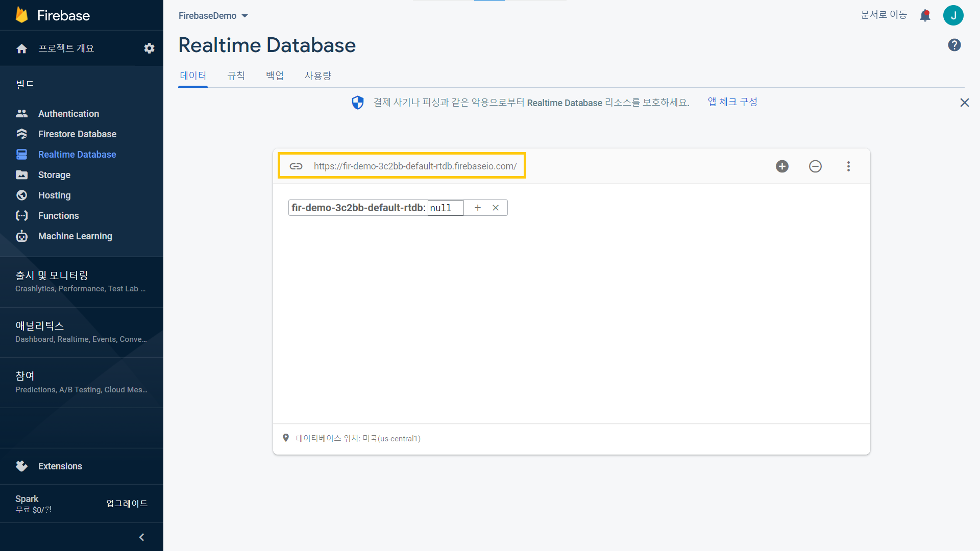This screenshot has width=980, height=551.
Task: Click the X icon beside null value
Action: point(496,208)
